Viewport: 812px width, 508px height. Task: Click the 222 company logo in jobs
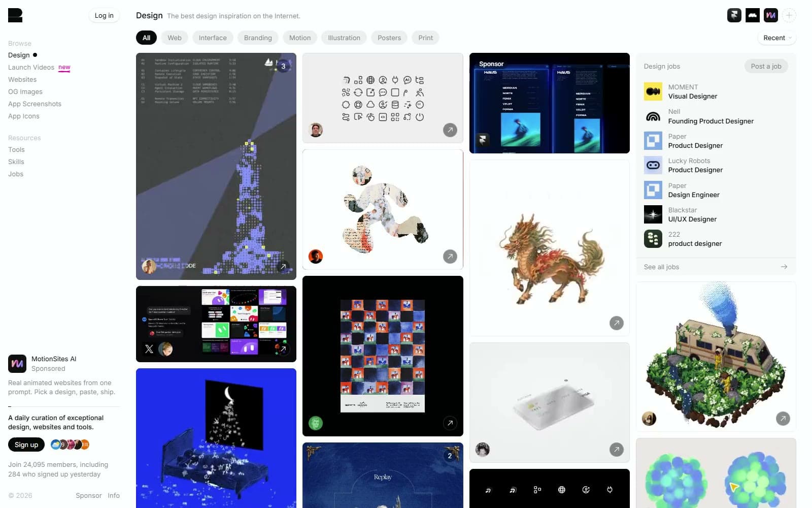pyautogui.click(x=653, y=239)
